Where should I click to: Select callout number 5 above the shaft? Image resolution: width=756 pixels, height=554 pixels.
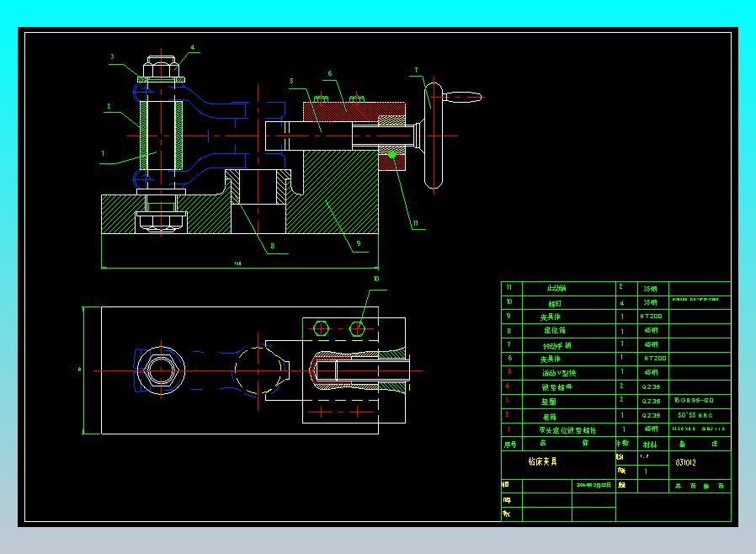[x=291, y=81]
